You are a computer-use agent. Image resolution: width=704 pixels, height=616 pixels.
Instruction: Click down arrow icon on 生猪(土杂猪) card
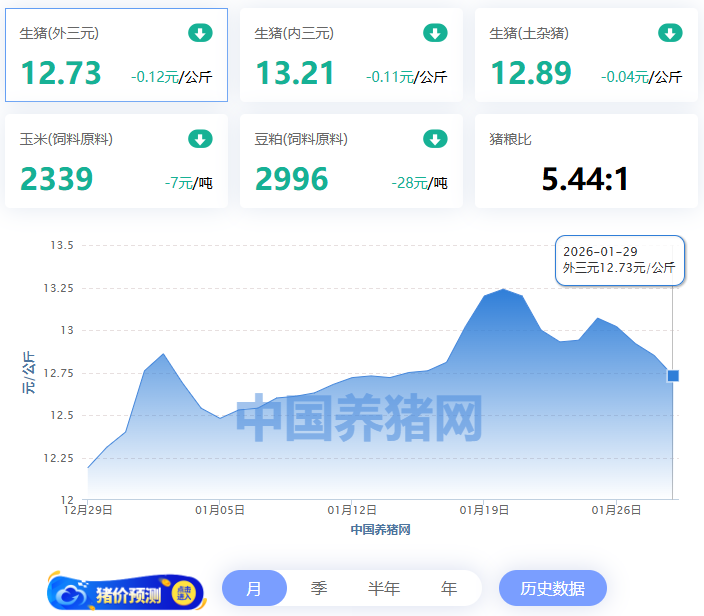click(x=670, y=34)
